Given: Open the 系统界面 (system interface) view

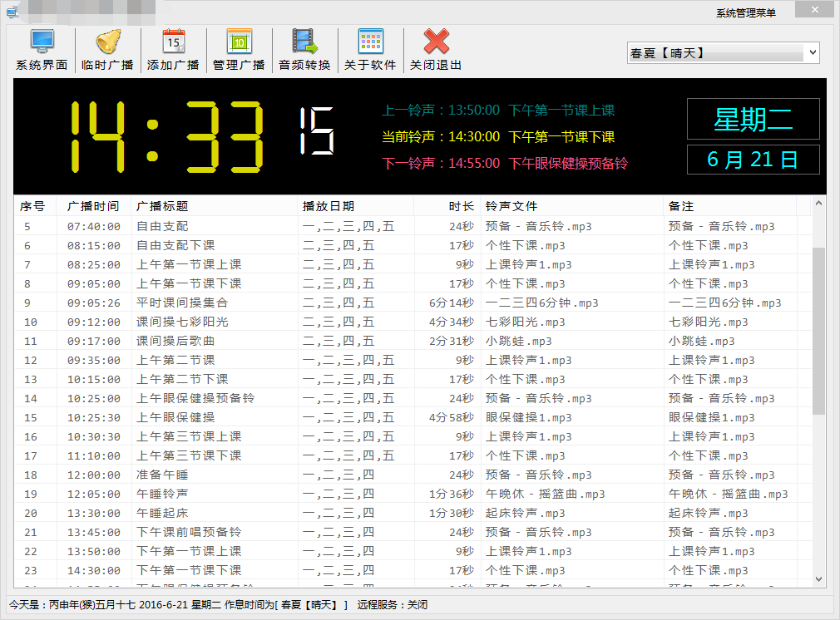Looking at the screenshot, I should coord(41,48).
